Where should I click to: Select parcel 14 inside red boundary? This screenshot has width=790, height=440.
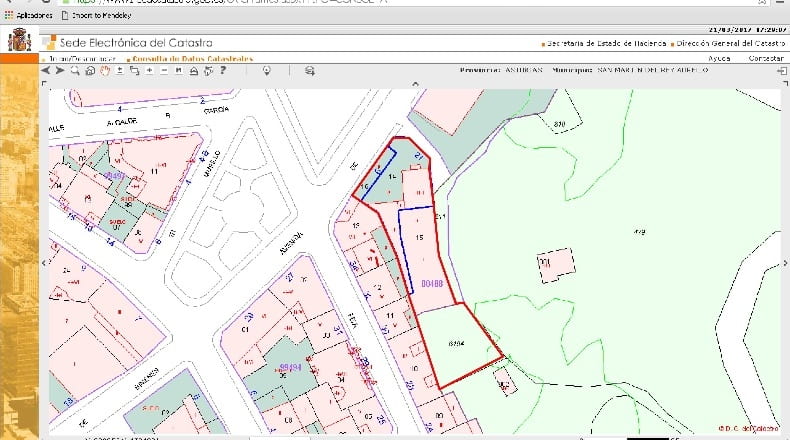[x=392, y=176]
